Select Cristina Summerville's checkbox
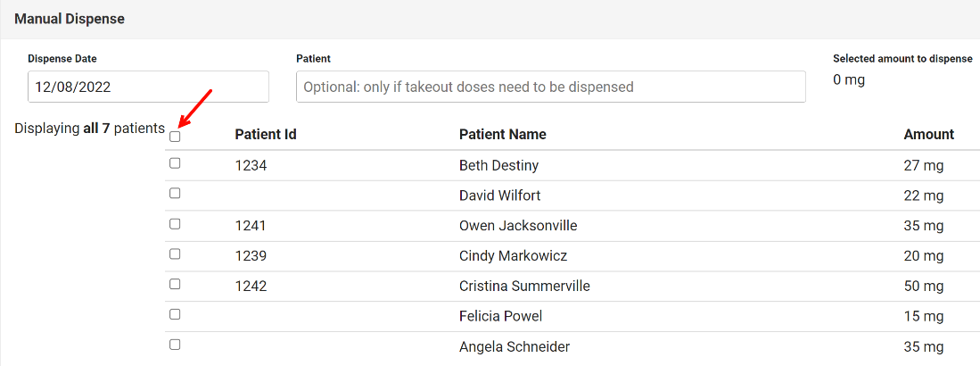Screen dimensions: 980x366 (x=175, y=284)
